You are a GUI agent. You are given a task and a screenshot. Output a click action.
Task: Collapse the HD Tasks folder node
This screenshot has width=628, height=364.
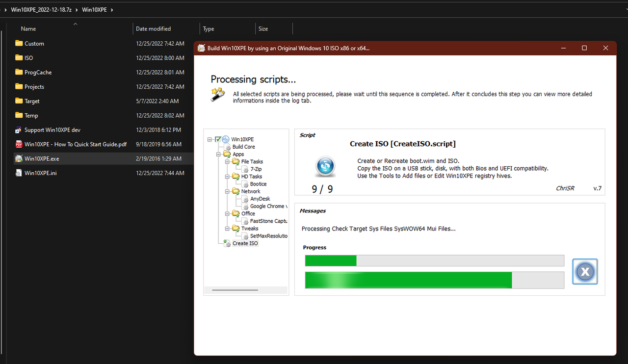pyautogui.click(x=228, y=177)
